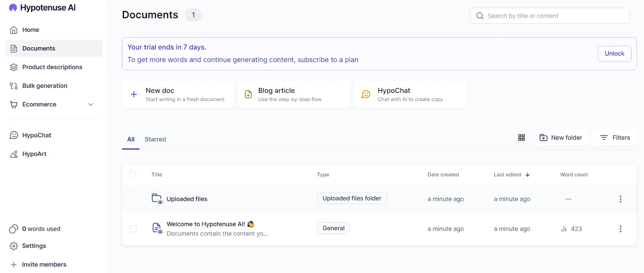Switch to grid view using squares icon

522,138
